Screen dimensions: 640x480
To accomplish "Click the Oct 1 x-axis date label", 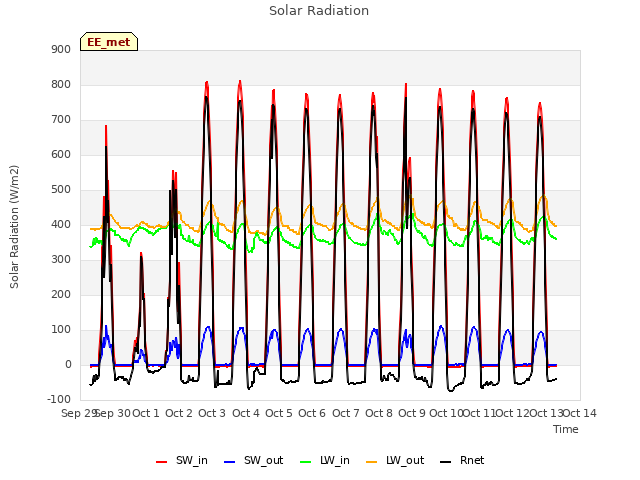I will point(146,413).
